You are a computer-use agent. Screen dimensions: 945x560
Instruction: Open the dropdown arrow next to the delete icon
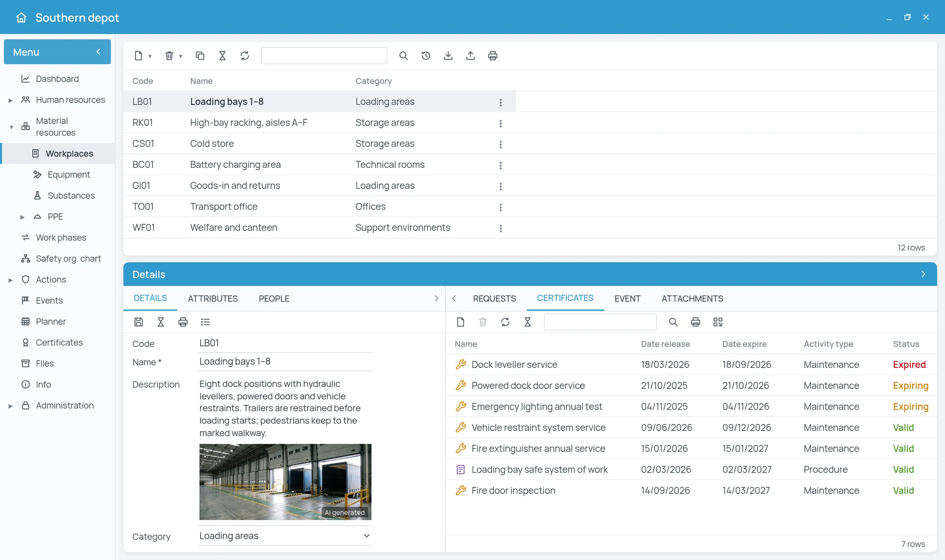click(181, 56)
